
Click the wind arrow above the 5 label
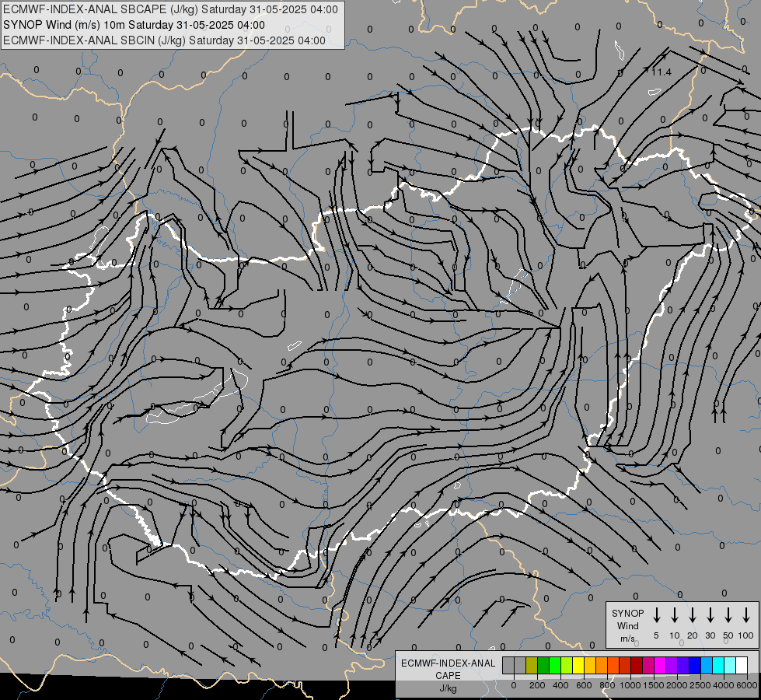coord(657,615)
